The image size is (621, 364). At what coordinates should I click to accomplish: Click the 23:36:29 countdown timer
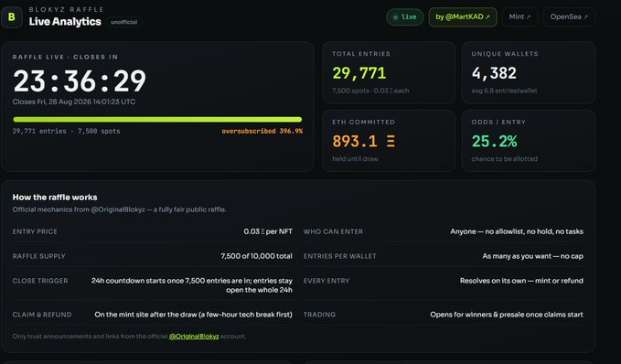coord(80,80)
